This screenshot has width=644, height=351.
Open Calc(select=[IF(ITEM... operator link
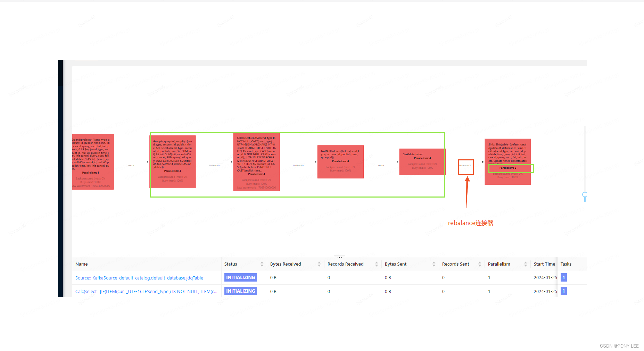click(146, 291)
